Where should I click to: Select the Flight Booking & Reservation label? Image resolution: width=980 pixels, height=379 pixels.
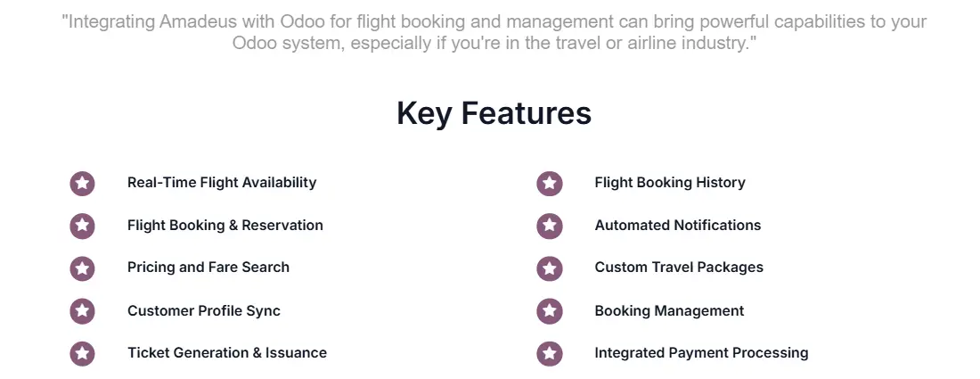click(225, 226)
